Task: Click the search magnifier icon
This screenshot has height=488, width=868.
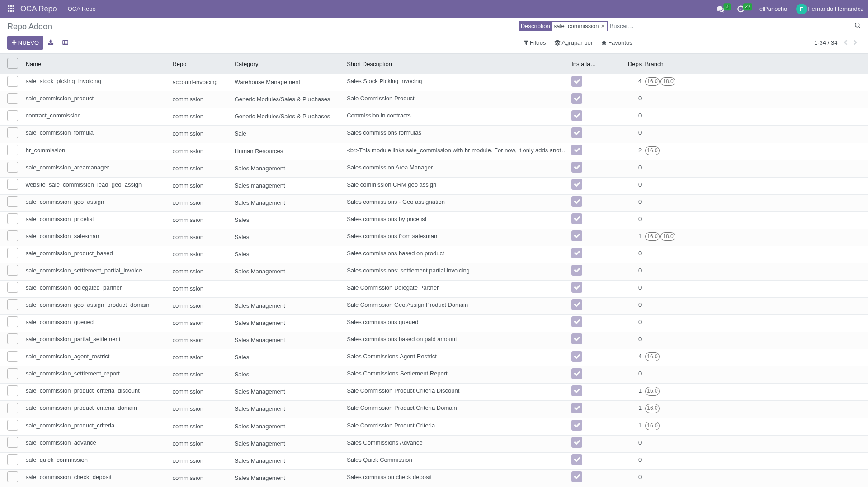Action: tap(858, 26)
